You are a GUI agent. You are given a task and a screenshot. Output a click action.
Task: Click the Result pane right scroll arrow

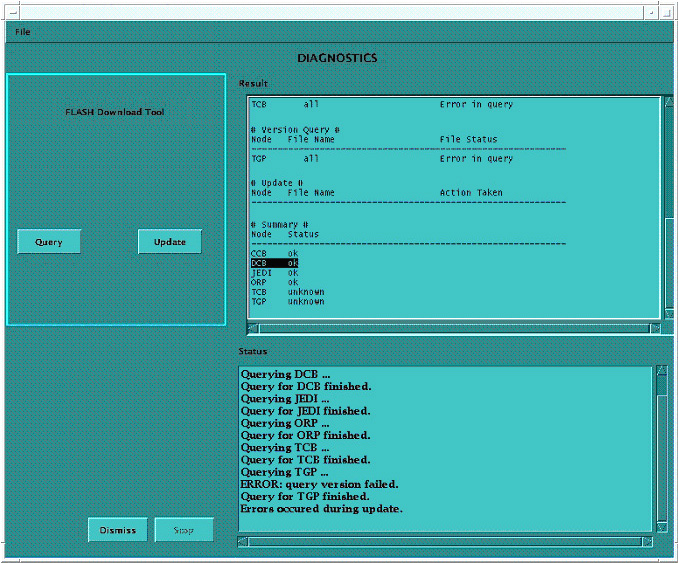point(655,328)
